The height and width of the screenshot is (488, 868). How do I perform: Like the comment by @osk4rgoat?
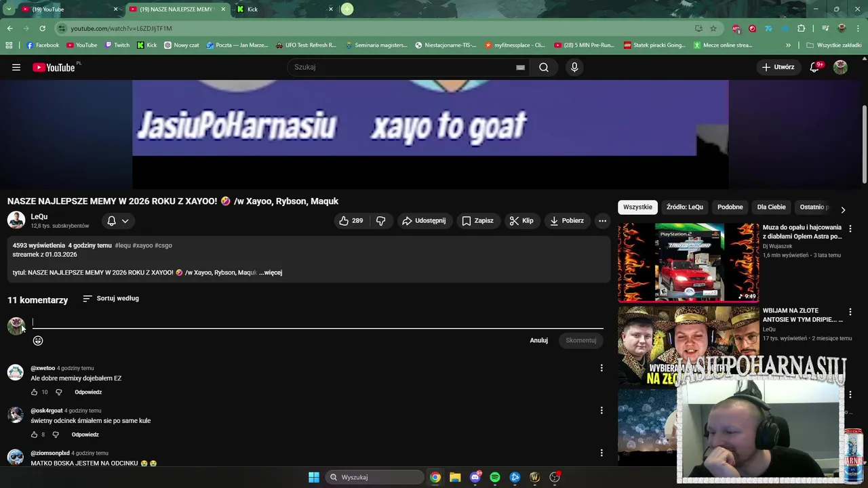[x=35, y=435]
